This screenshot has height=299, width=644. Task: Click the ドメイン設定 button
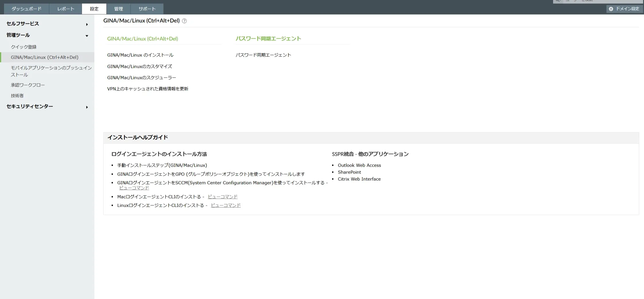pos(625,9)
